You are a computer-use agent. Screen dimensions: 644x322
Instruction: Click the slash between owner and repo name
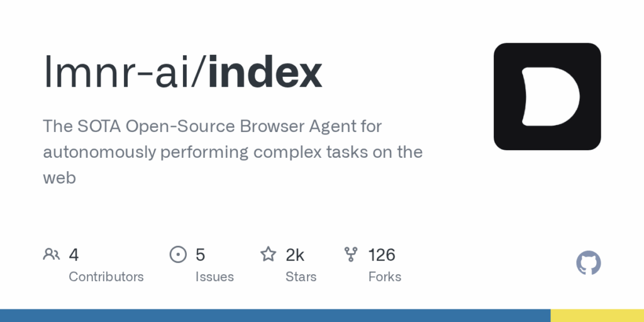[198, 72]
